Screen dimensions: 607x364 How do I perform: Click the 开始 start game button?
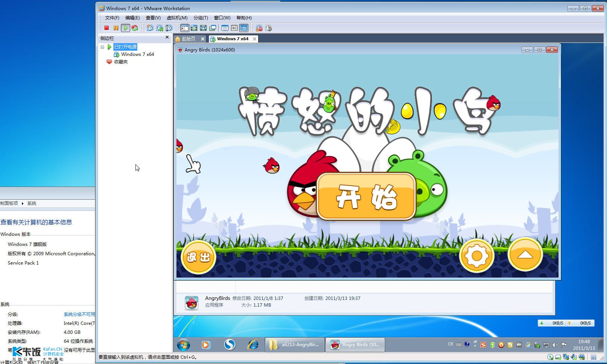click(366, 196)
